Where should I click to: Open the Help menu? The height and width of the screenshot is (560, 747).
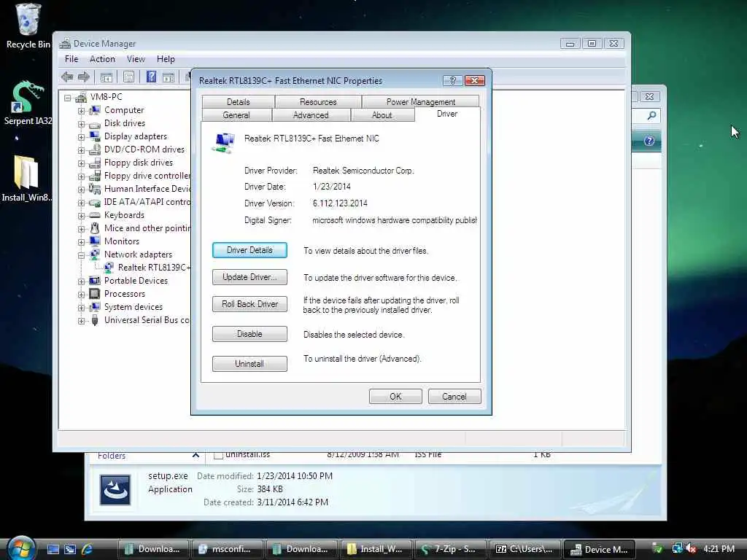(166, 59)
